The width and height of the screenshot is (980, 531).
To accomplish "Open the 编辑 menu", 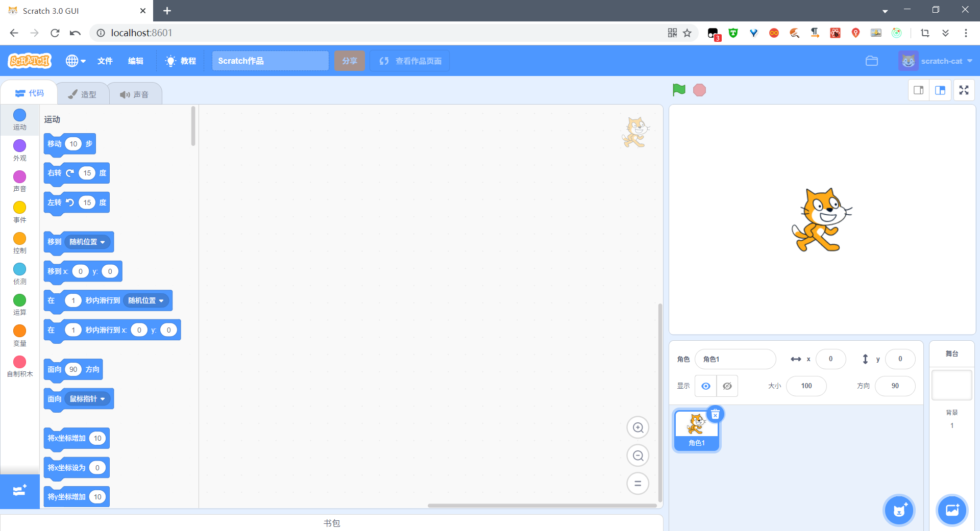I will tap(136, 61).
